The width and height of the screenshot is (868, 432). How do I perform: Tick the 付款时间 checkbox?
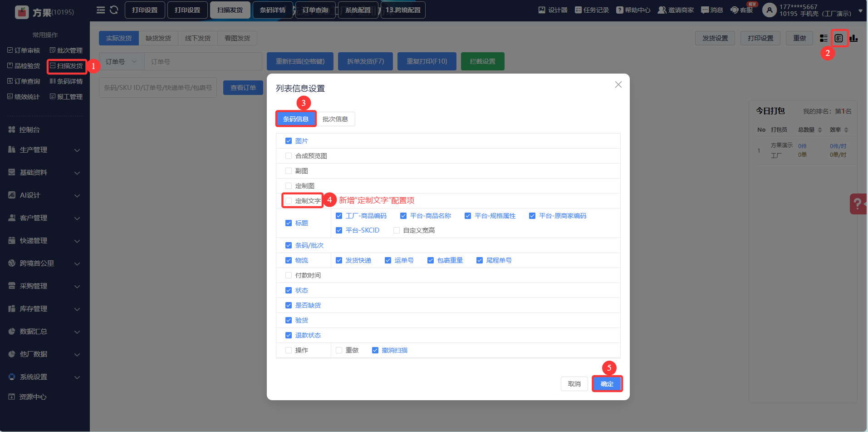(289, 275)
